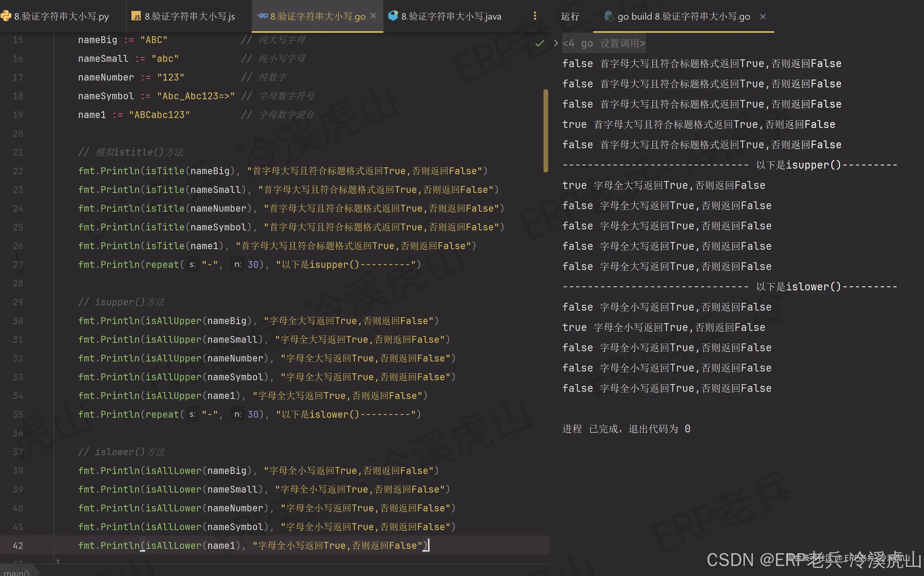Viewport: 924px width, 576px height.
Task: Click the Java file icon on the .java tab
Action: 393,16
